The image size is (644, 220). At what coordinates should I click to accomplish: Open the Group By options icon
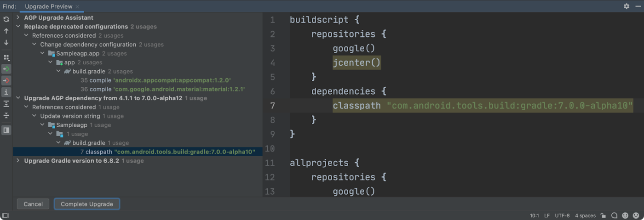click(x=6, y=57)
